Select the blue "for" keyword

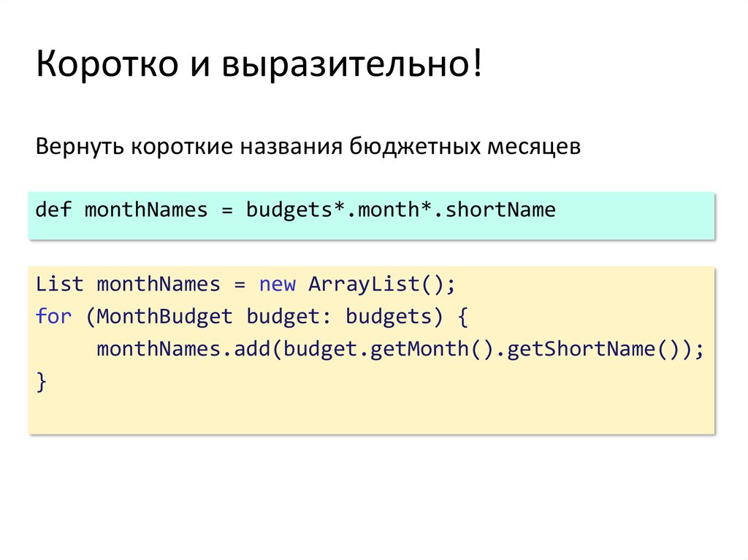[x=53, y=316]
